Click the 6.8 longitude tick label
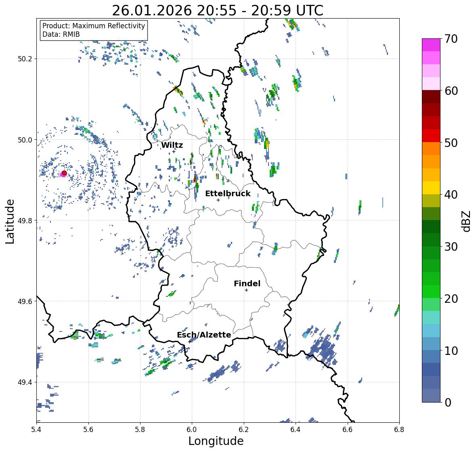 click(x=399, y=430)
